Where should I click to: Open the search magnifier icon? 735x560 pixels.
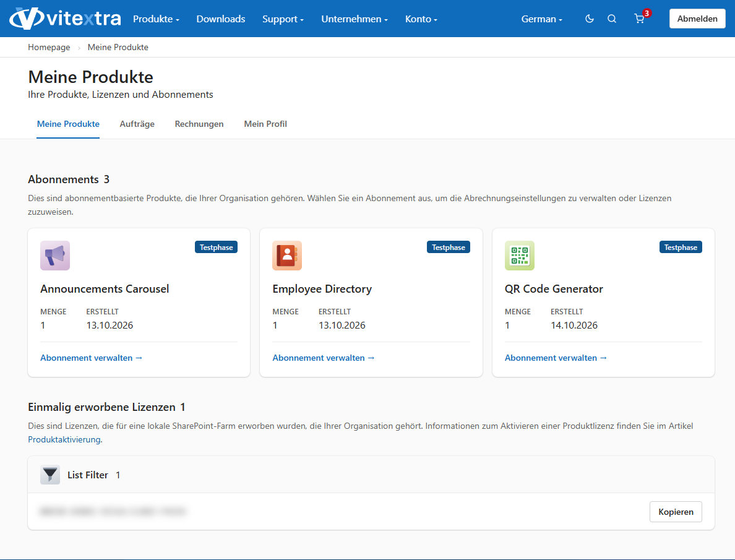(612, 19)
